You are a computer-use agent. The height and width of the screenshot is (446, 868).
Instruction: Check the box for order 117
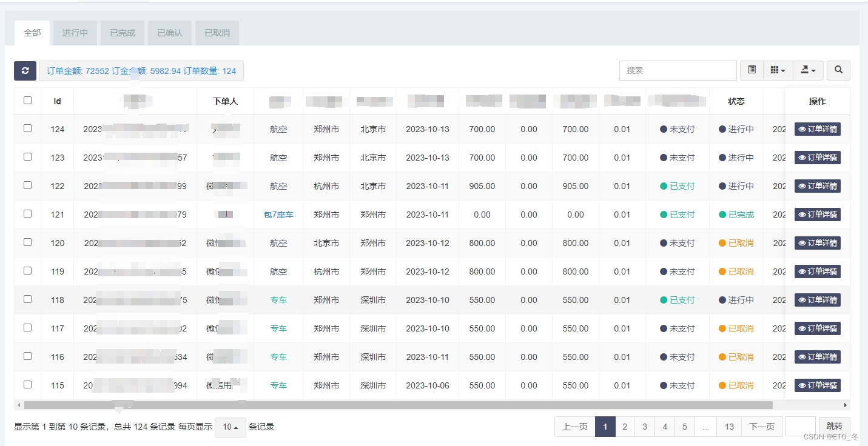(27, 328)
